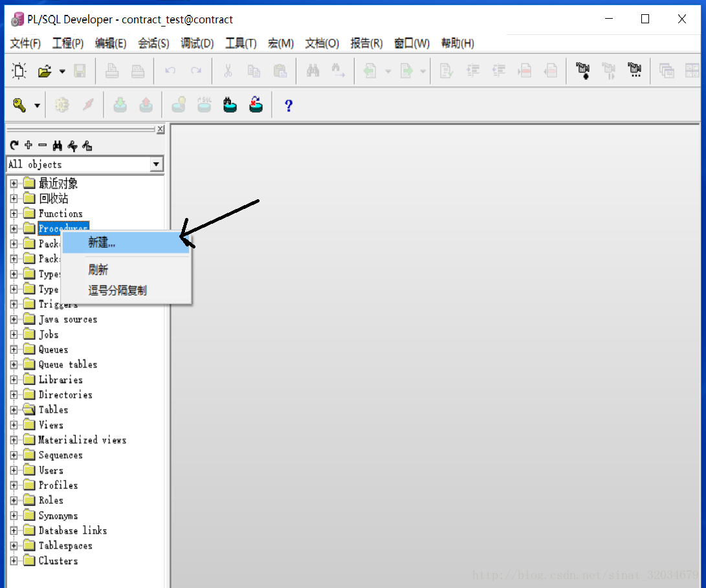Expand the Java sources tree node
This screenshot has width=706, height=588.
(x=14, y=320)
